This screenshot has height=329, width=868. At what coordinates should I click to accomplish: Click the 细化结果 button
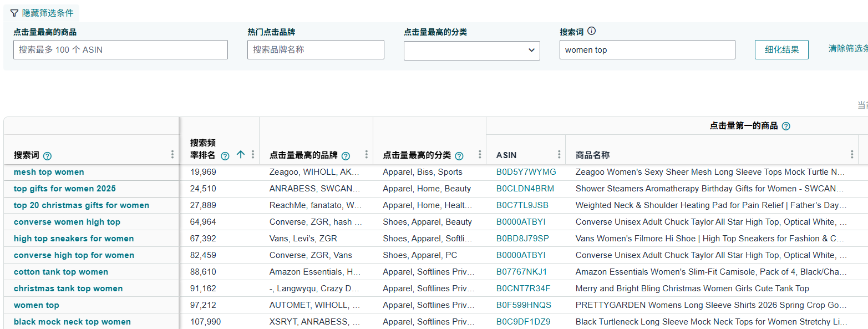781,49
